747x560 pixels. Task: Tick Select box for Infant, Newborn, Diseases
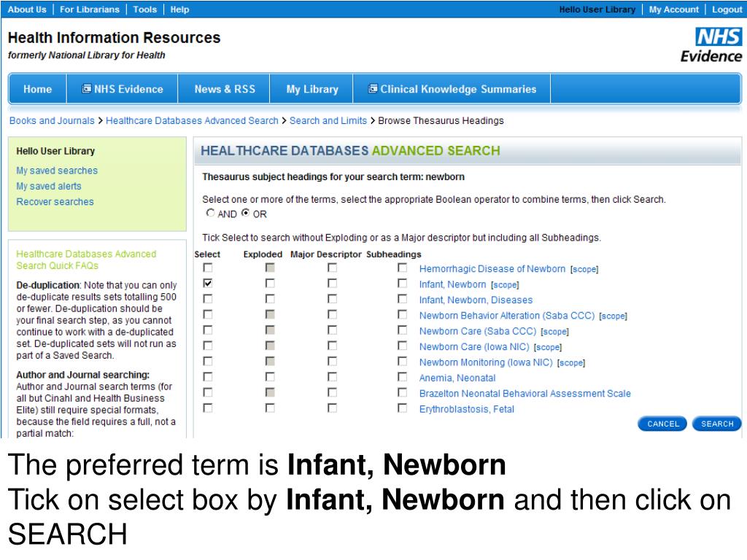(x=208, y=299)
